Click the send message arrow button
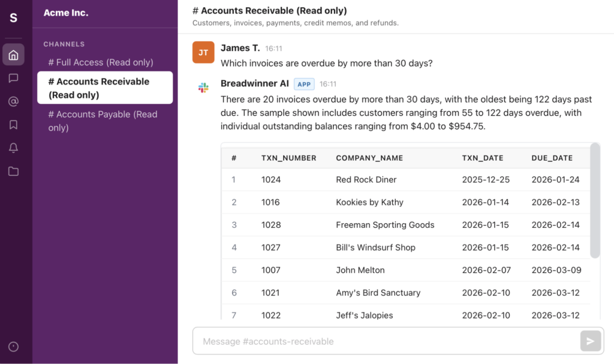This screenshot has width=614, height=364. [x=591, y=341]
